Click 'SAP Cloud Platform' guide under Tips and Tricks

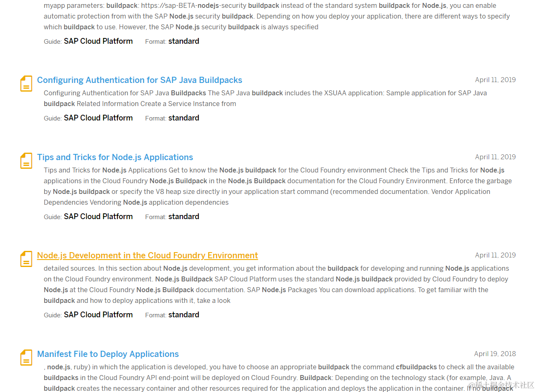click(98, 217)
